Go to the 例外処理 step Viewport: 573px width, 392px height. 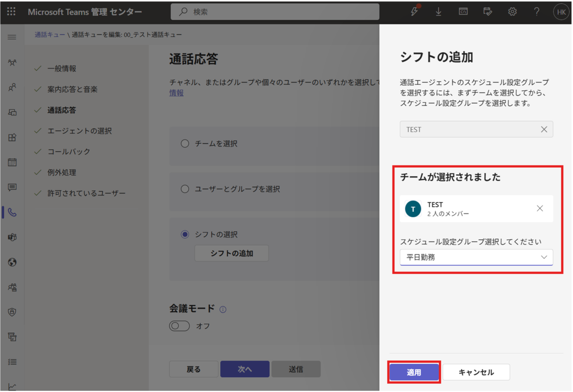click(x=62, y=172)
